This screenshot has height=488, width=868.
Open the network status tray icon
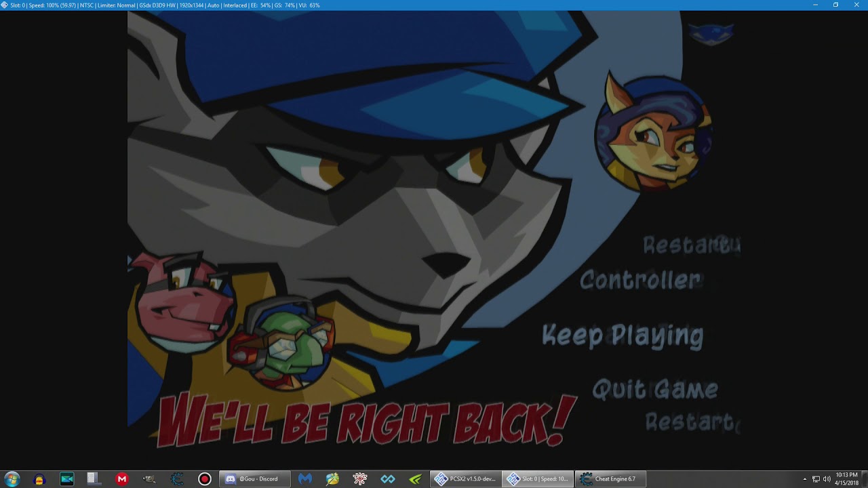[x=816, y=479]
